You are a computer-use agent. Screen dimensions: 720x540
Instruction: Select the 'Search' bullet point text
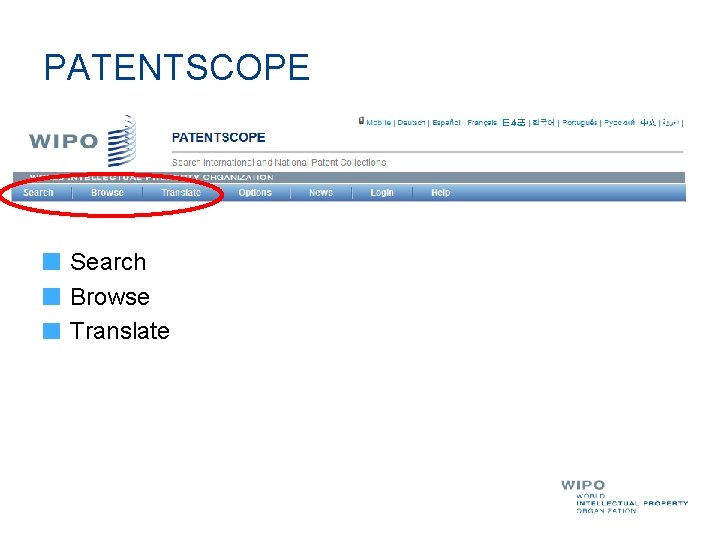pos(108,262)
